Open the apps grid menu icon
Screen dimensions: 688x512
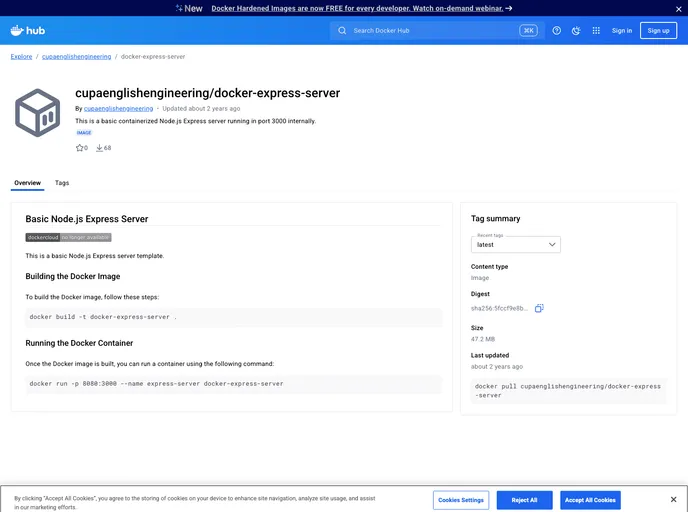point(596,30)
